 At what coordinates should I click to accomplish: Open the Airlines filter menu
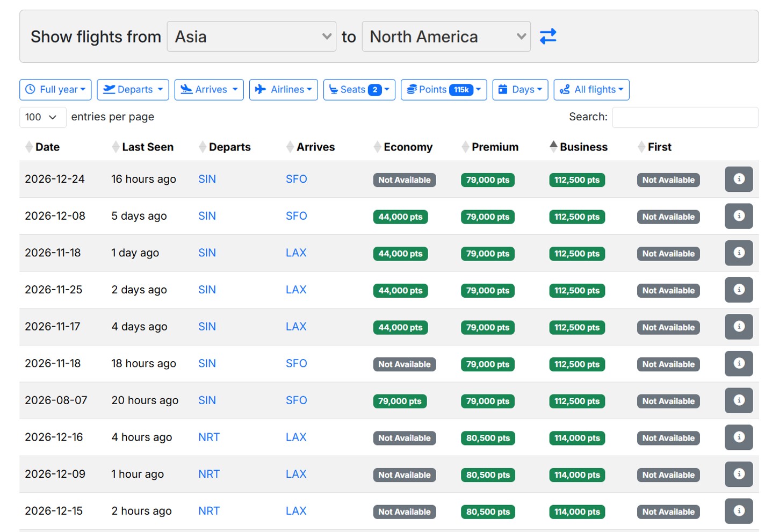click(283, 90)
